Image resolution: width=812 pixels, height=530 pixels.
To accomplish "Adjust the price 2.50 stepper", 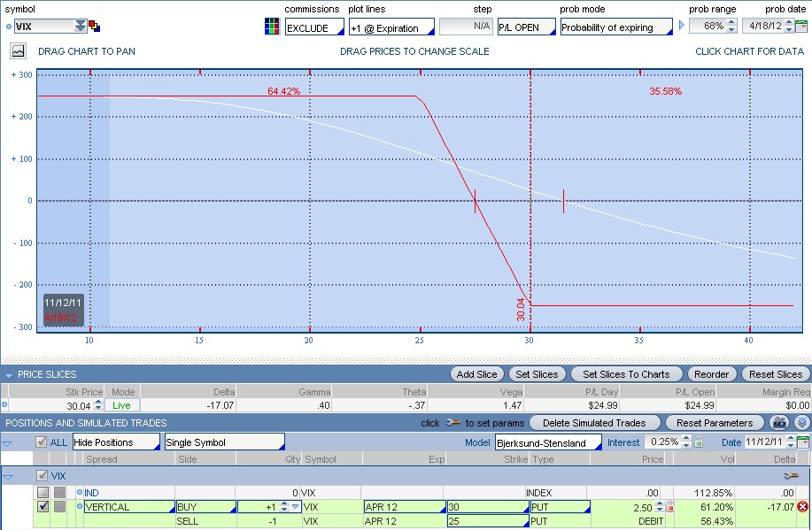I will [659, 507].
